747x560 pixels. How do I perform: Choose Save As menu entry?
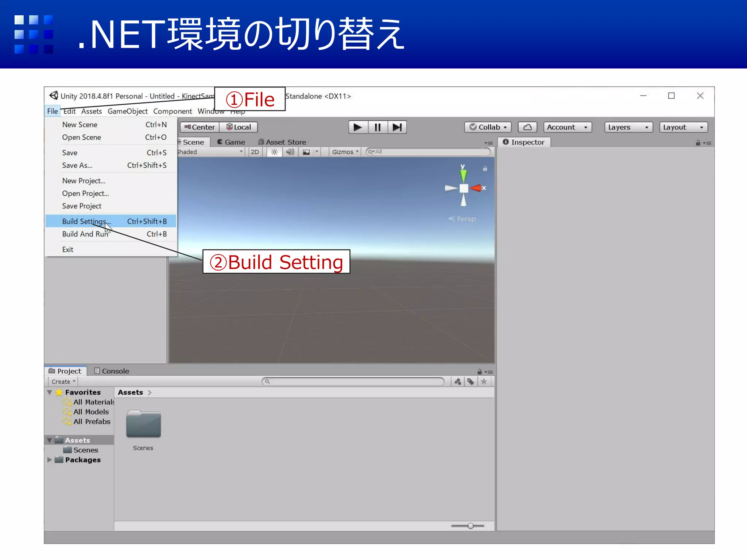111,166
